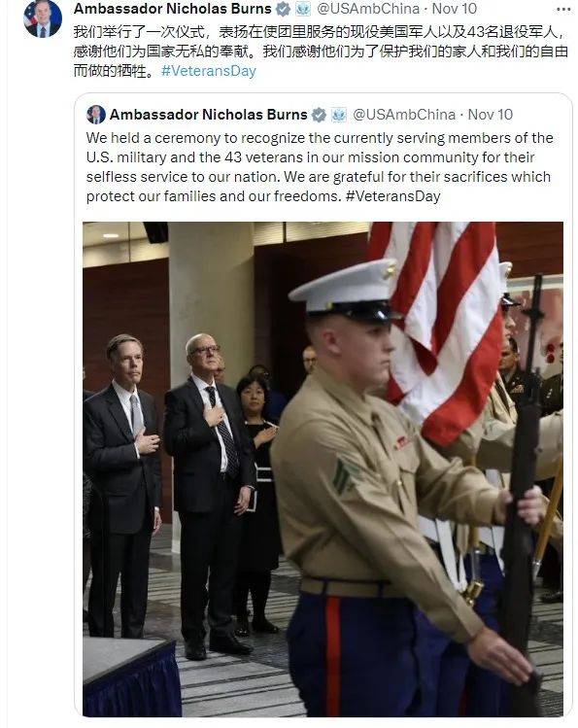The width and height of the screenshot is (578, 728).
Task: Click @USAmbChina handle in the quoted tweet
Action: pos(404,115)
